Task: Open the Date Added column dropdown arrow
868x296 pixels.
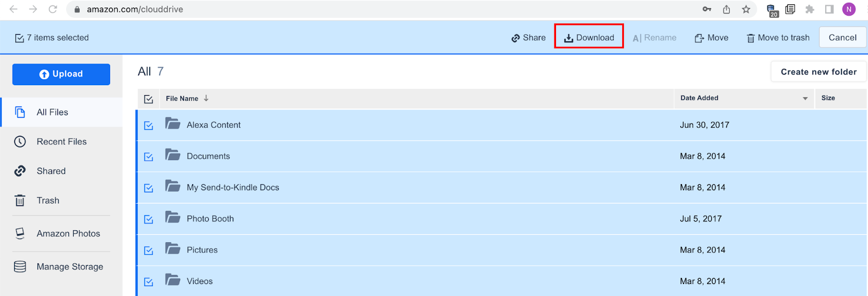Action: pos(805,98)
